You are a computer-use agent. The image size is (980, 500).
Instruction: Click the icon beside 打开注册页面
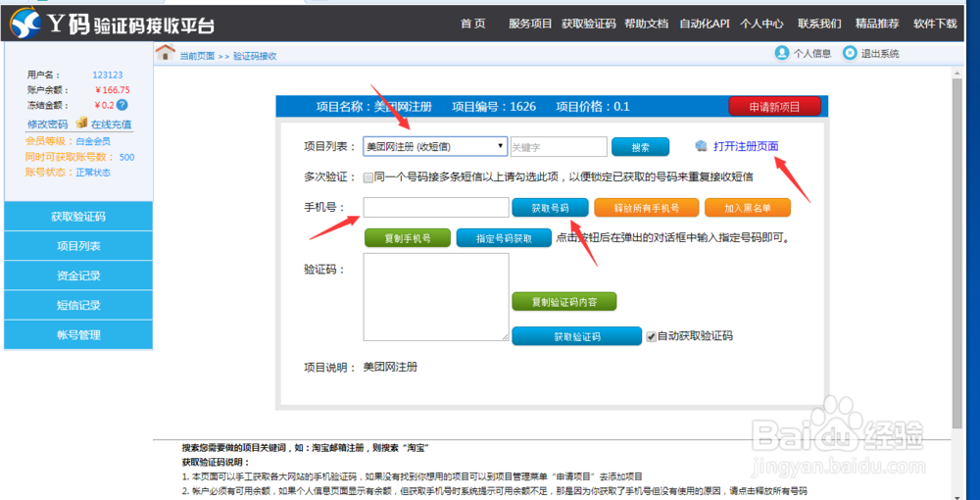coord(702,146)
